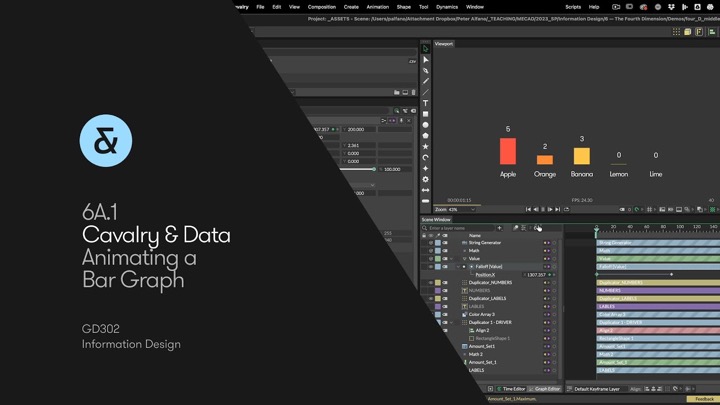This screenshot has height=405, width=720.
Task: Pause playback in viewport
Action: tap(543, 209)
